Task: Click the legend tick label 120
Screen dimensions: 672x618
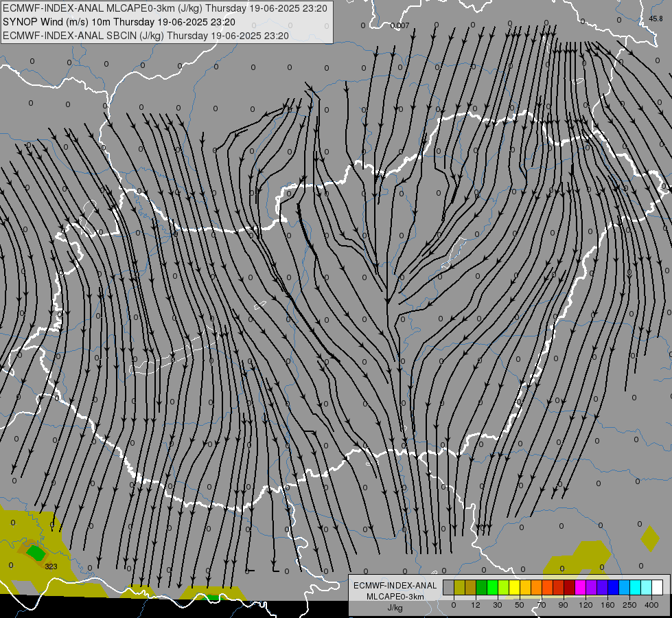Action: 586,605
